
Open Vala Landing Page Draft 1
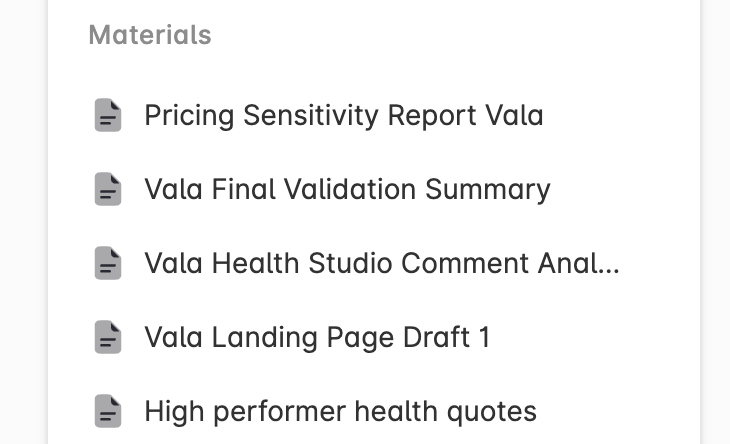coord(317,338)
